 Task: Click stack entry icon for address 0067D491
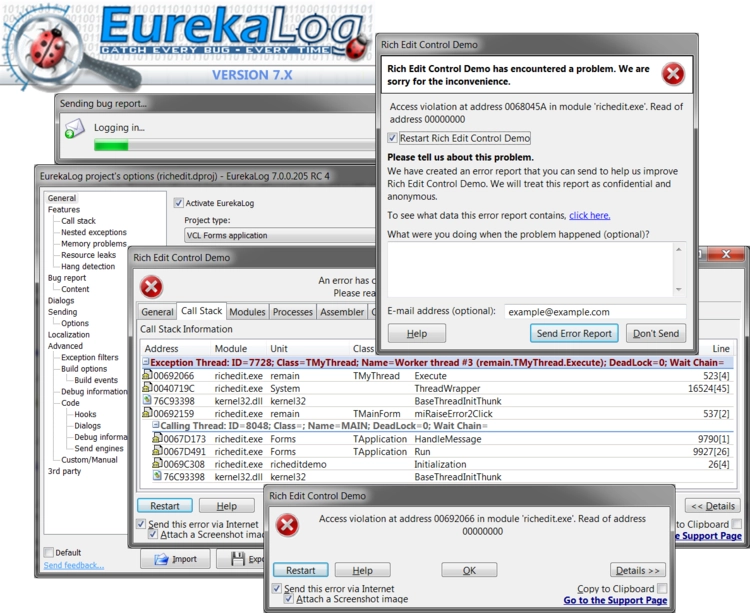(x=157, y=451)
